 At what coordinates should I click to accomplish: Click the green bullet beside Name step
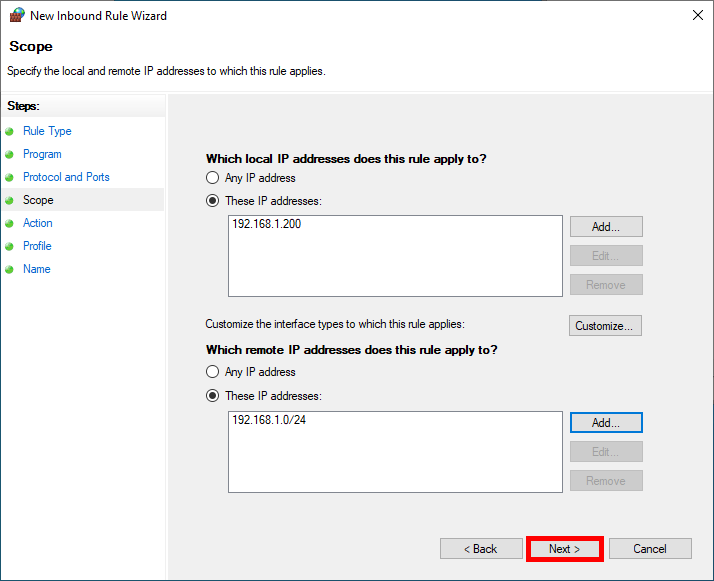pos(10,269)
